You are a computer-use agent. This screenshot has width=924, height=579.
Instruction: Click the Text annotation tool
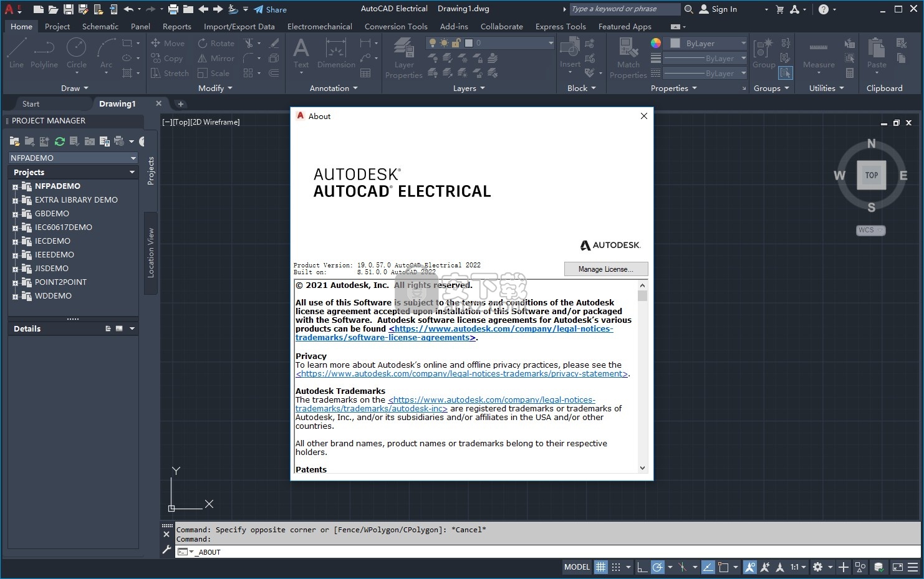[301, 53]
